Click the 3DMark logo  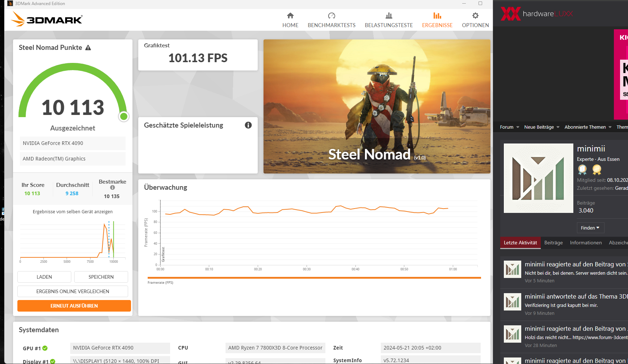click(47, 19)
